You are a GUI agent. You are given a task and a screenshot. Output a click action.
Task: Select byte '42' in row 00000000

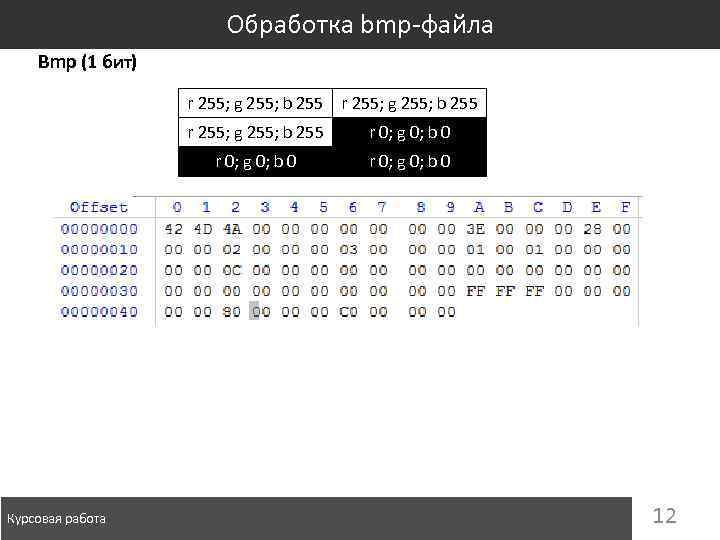tap(173, 229)
